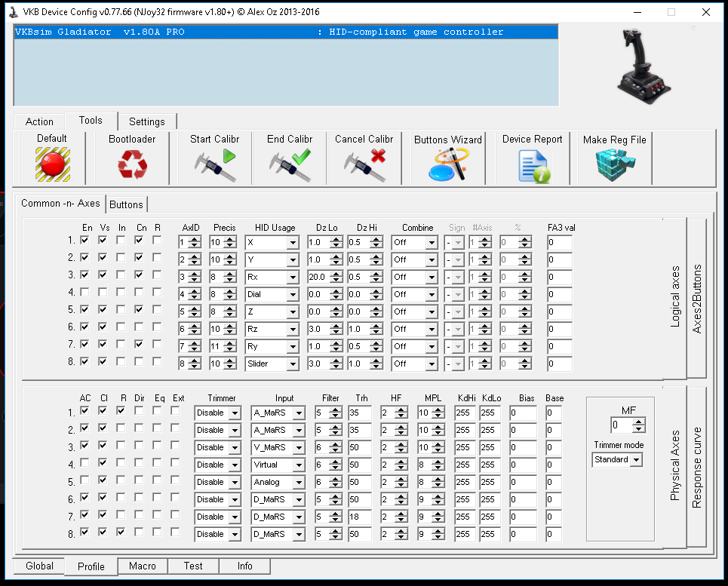Open Input dropdown showing Analog
Image resolution: width=728 pixels, height=586 pixels.
coord(299,483)
